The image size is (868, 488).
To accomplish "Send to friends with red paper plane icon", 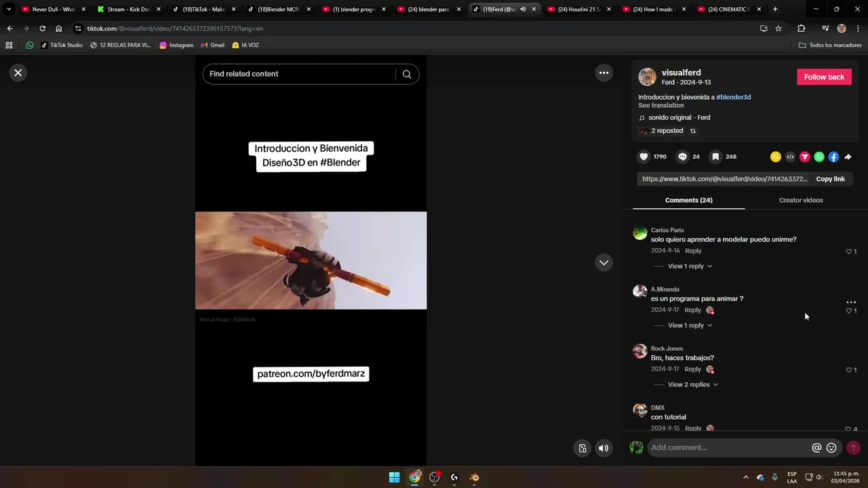I will [805, 157].
